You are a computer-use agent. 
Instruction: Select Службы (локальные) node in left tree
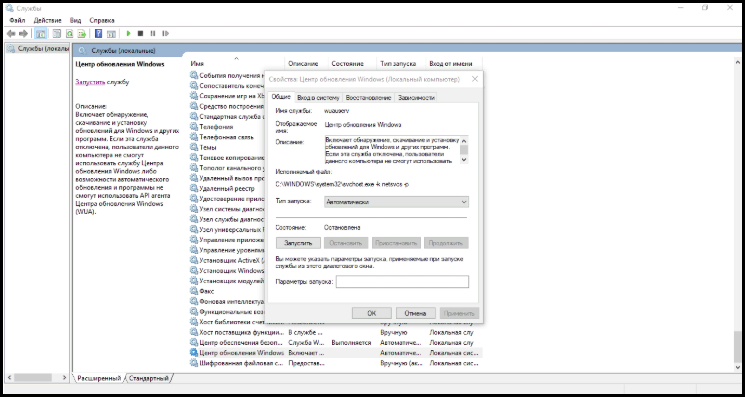click(39, 48)
